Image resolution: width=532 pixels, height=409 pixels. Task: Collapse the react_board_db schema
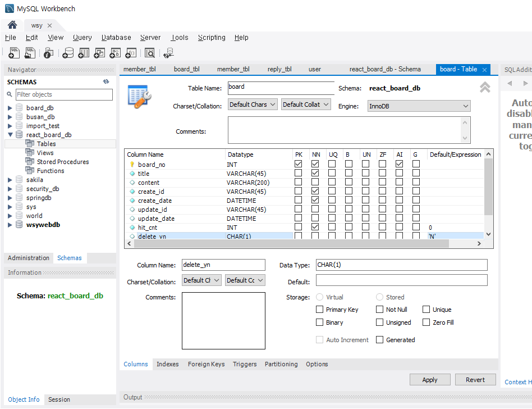[10, 134]
